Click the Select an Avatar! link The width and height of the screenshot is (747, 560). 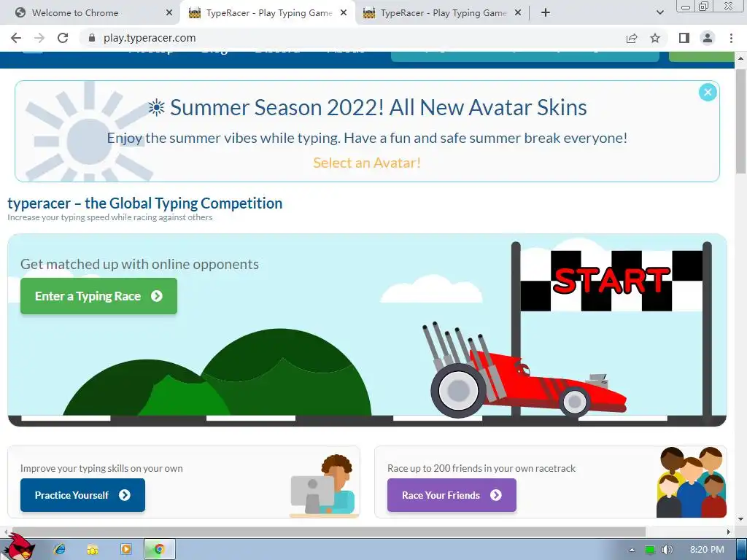pos(367,163)
